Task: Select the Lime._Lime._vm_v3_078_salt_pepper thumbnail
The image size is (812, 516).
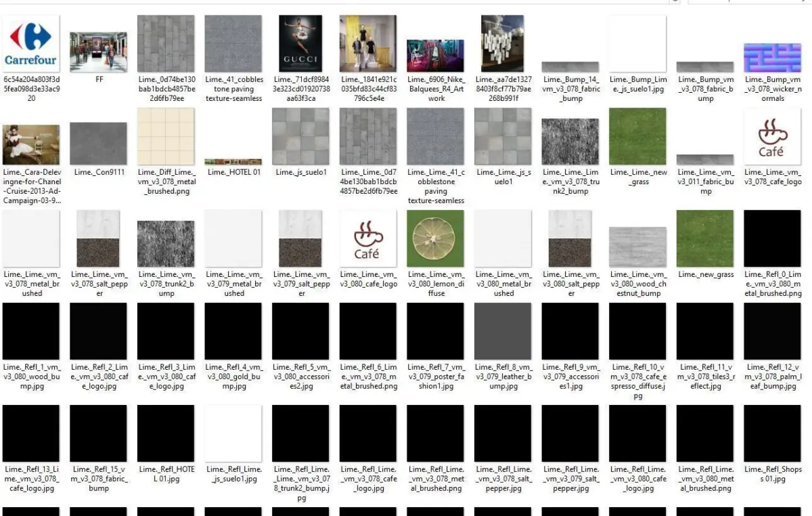Action: click(x=99, y=238)
